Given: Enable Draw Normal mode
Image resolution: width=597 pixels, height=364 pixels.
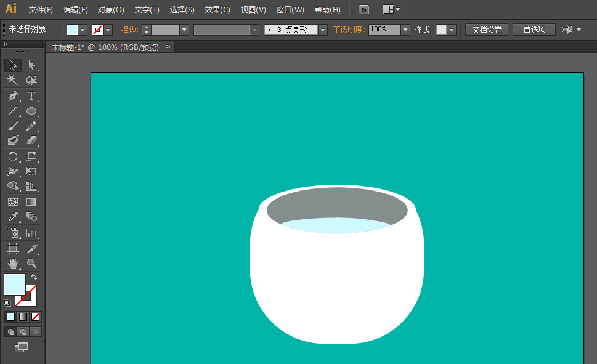Looking at the screenshot, I should (x=10, y=332).
